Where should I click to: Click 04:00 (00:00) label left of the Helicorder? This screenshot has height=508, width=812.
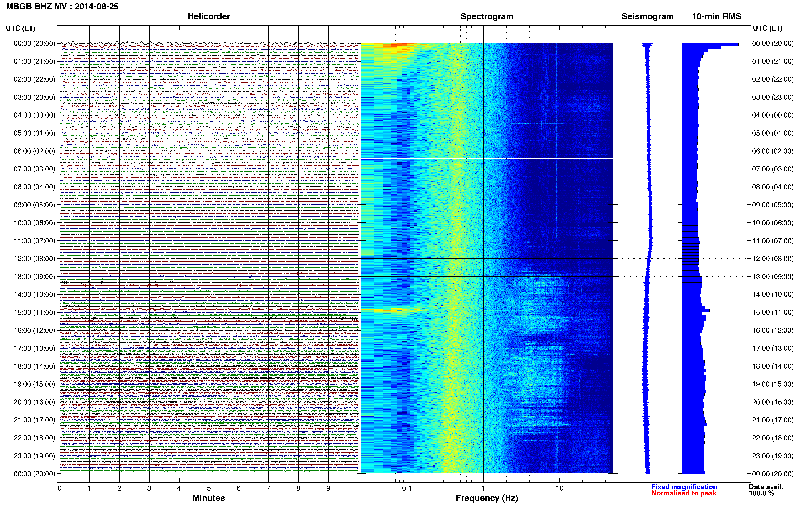(x=34, y=115)
